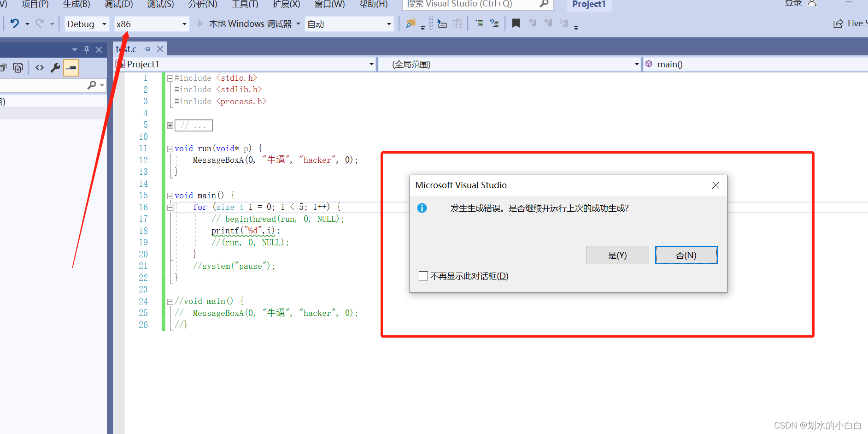This screenshot has width=868, height=434.
Task: Click the search magnifier in side panel
Action: [92, 85]
